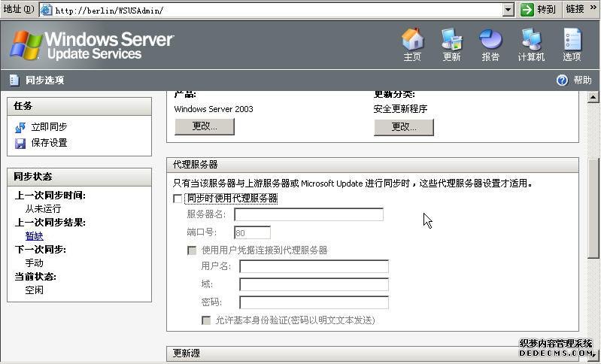Click the IE page icon in address bar
Viewport: 601px width, 364px height.
(x=46, y=10)
